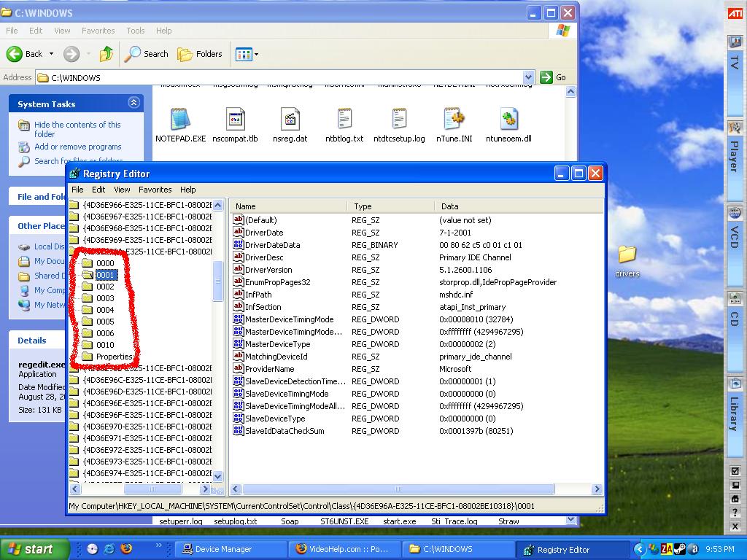Click the Type column header

pyautogui.click(x=391, y=206)
